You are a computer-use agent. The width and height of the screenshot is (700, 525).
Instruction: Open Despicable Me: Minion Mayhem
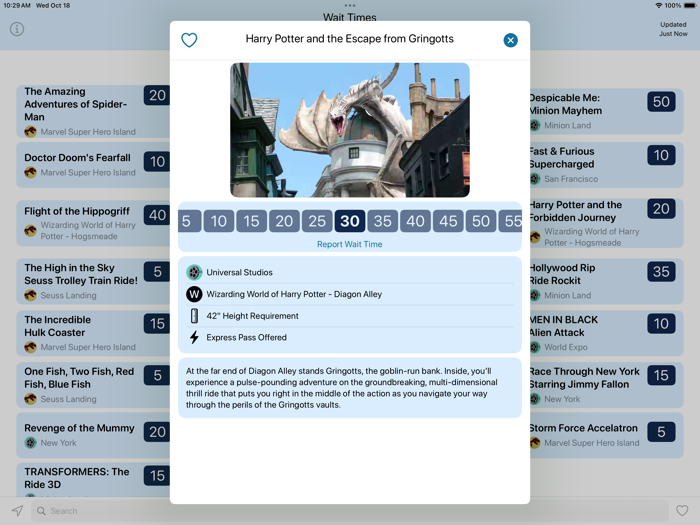607,111
